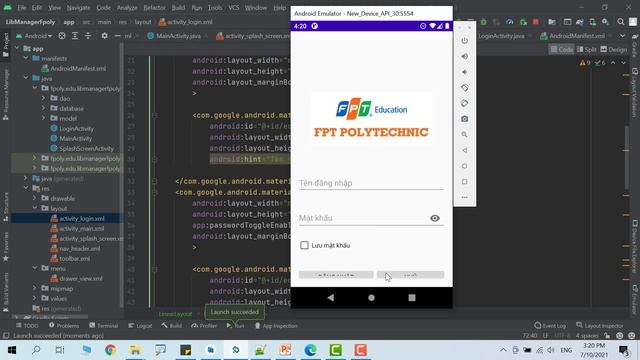
Task: Switch to the LoginActivity.java tab
Action: click(501, 36)
